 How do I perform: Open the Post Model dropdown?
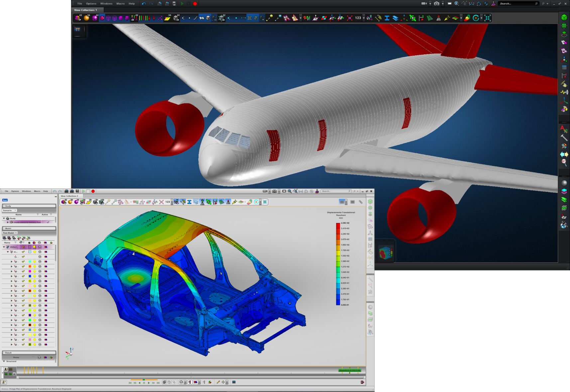pyautogui.click(x=16, y=233)
